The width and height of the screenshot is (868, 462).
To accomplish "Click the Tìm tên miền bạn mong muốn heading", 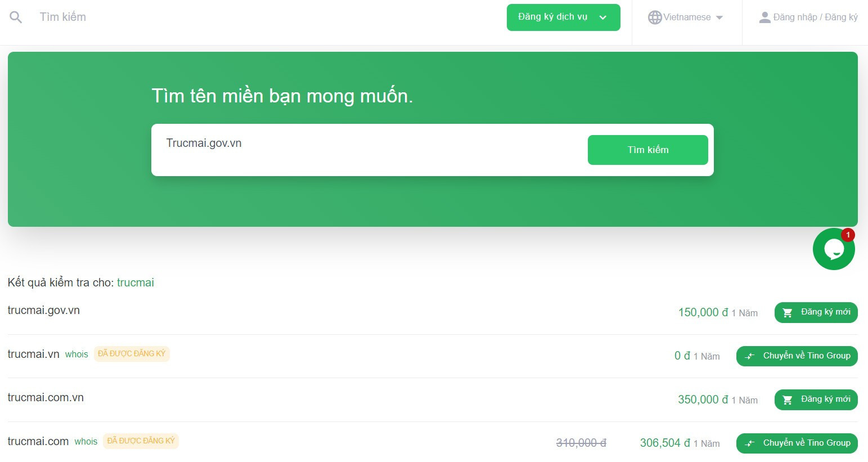I will (x=282, y=96).
